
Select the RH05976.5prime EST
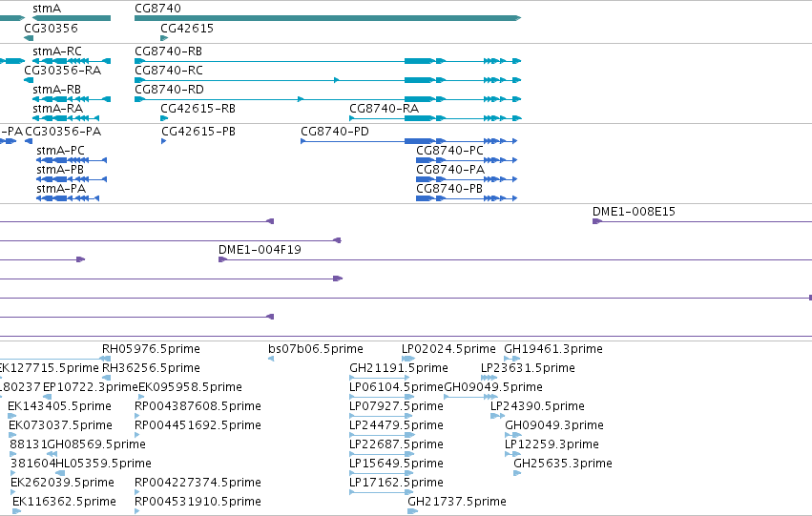(106, 359)
